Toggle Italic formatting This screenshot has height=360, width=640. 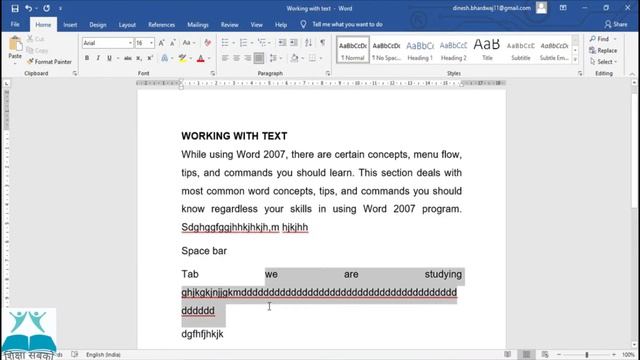click(98, 58)
